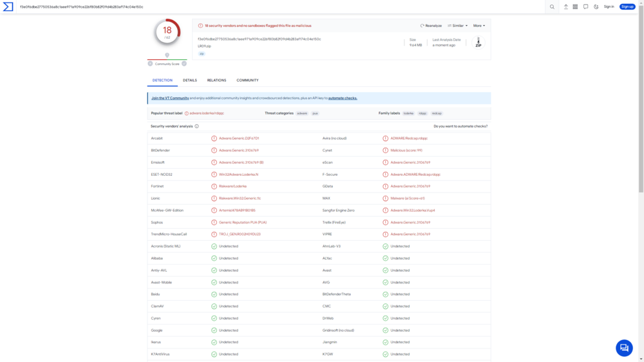This screenshot has width=644, height=362.
Task: Follow the Join the VT Community link
Action: click(x=170, y=98)
